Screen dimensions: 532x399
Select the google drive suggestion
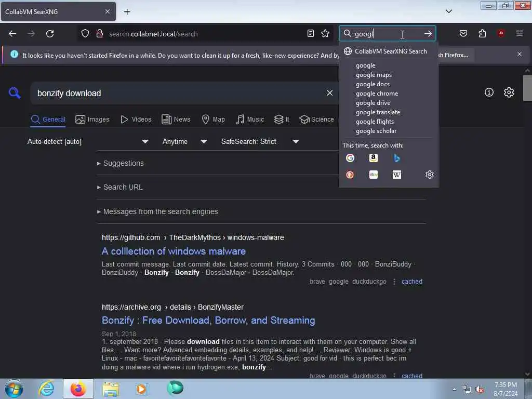point(373,103)
